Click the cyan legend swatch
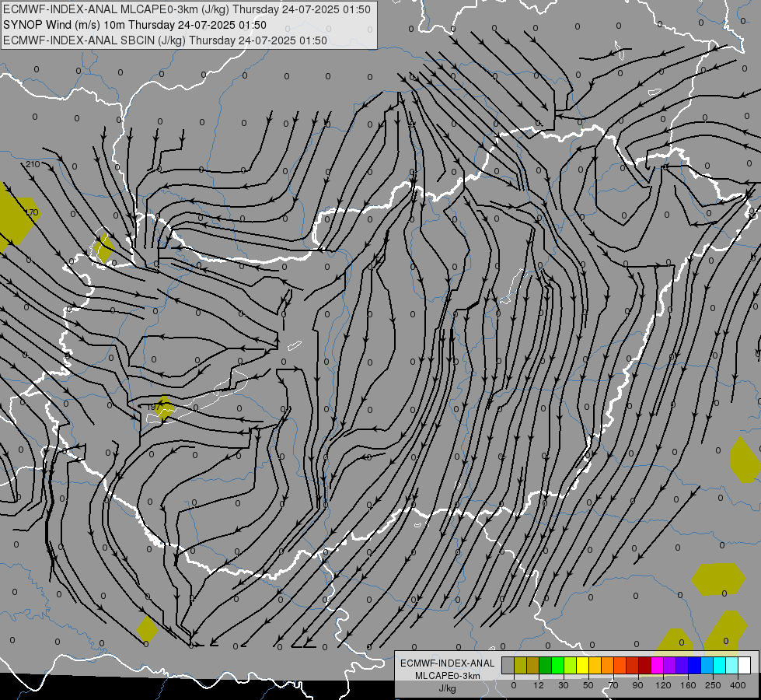The height and width of the screenshot is (700, 761). pyautogui.click(x=720, y=665)
